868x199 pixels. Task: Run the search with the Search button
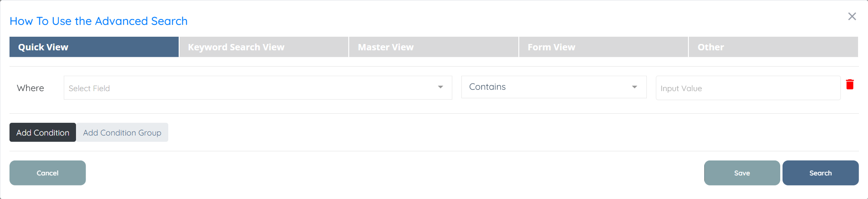click(x=820, y=173)
